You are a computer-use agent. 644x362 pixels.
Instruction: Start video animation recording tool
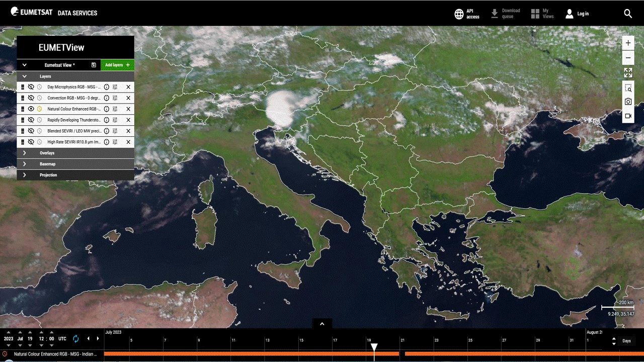tap(628, 116)
